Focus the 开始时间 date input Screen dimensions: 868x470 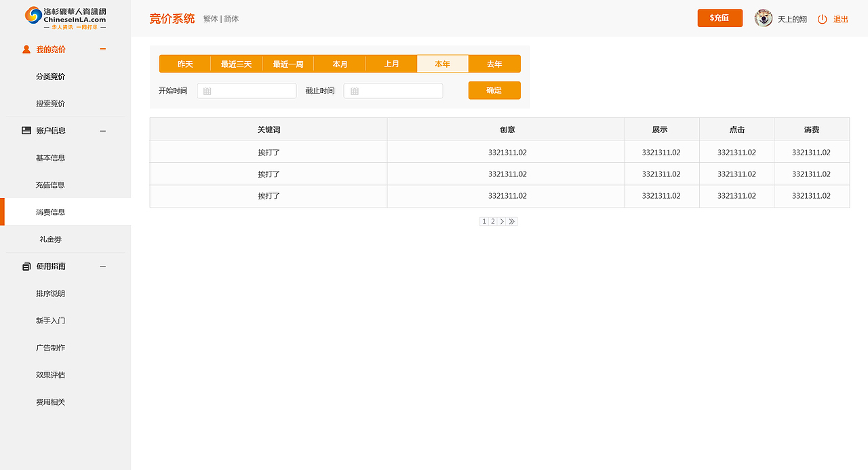pyautogui.click(x=247, y=91)
